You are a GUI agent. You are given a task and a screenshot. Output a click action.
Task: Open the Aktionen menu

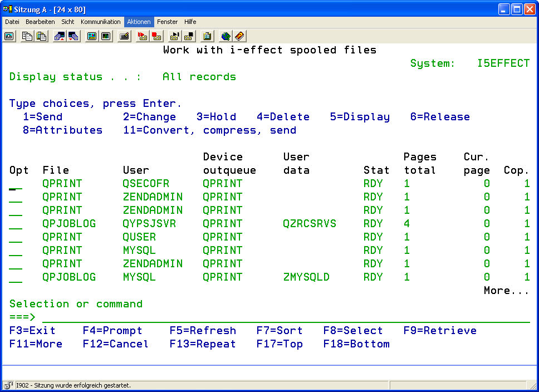pos(138,22)
